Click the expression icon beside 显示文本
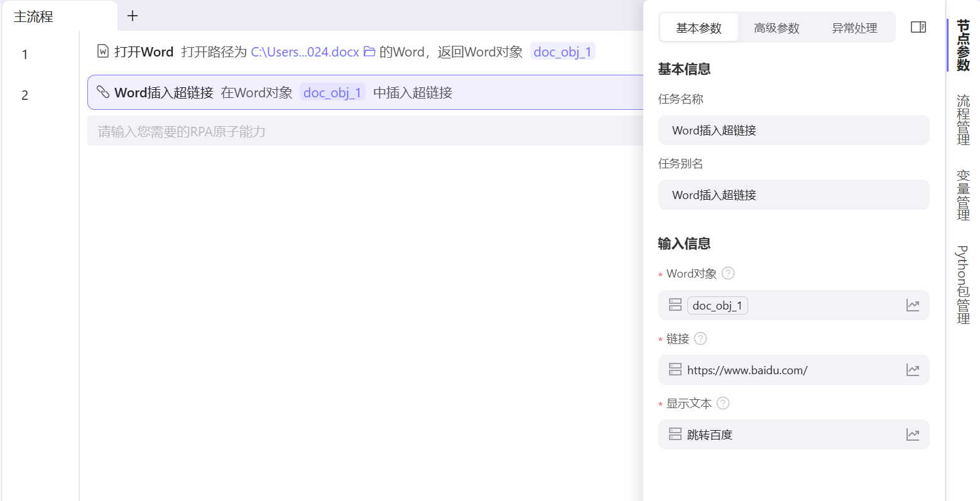Viewport: 980px width, 501px height. click(913, 434)
